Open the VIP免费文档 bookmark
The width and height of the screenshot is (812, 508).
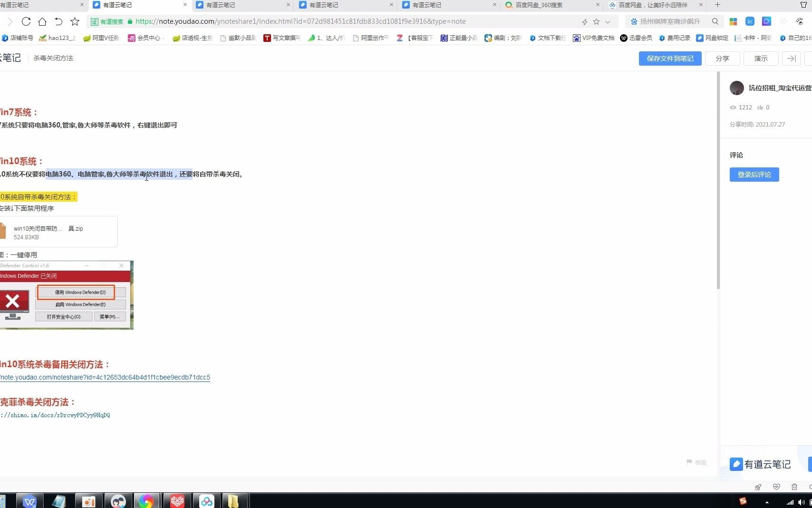593,38
